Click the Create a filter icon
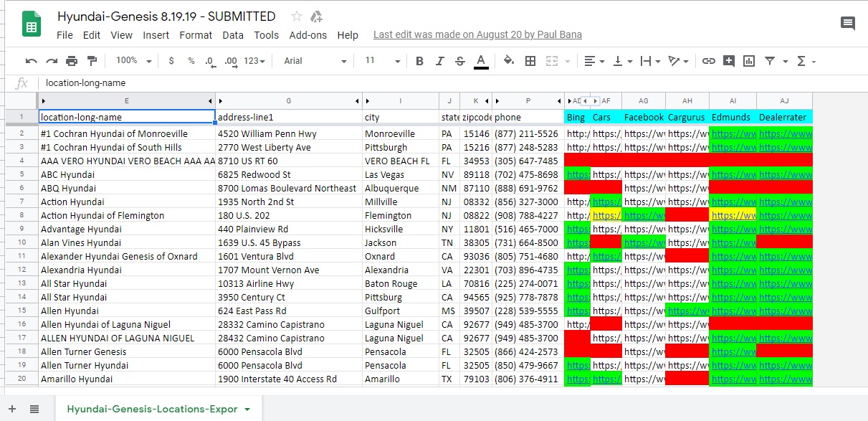 click(x=770, y=61)
